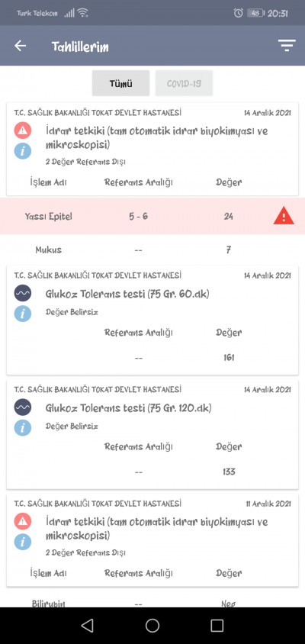Collapse Glukoz Tolerans testi 60.dk card
305x644 pixels.
[x=152, y=320]
